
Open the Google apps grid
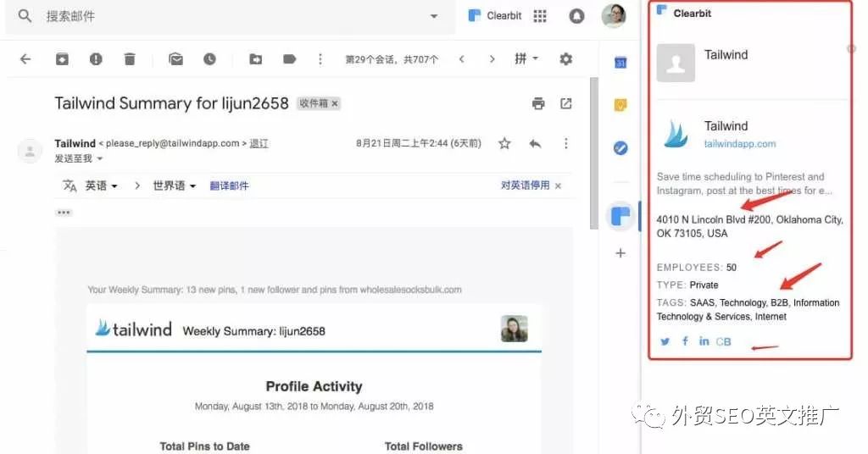point(540,16)
